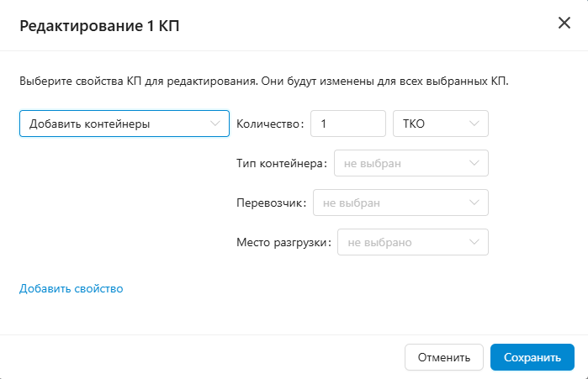
Task: Click the Тип контейнера: label
Action: 282,163
